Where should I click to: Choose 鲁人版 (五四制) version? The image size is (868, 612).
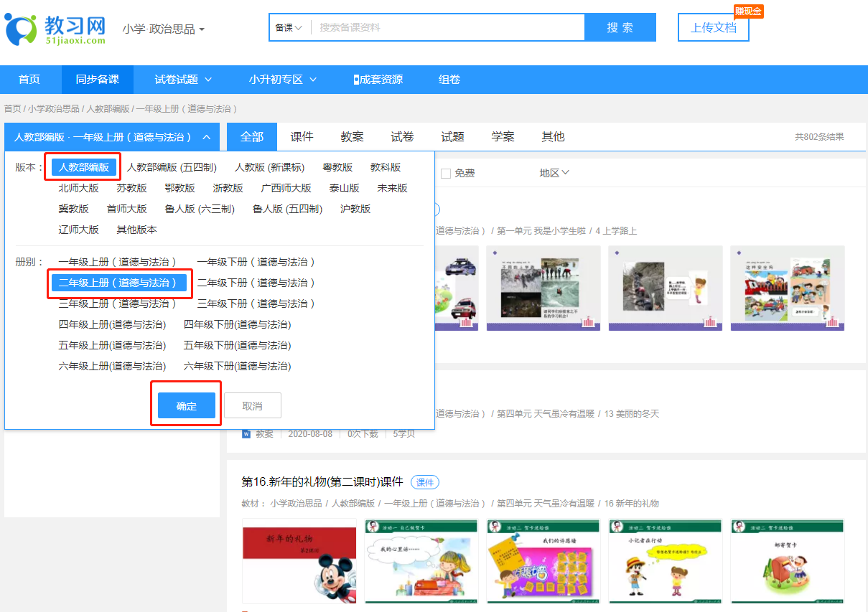point(288,209)
